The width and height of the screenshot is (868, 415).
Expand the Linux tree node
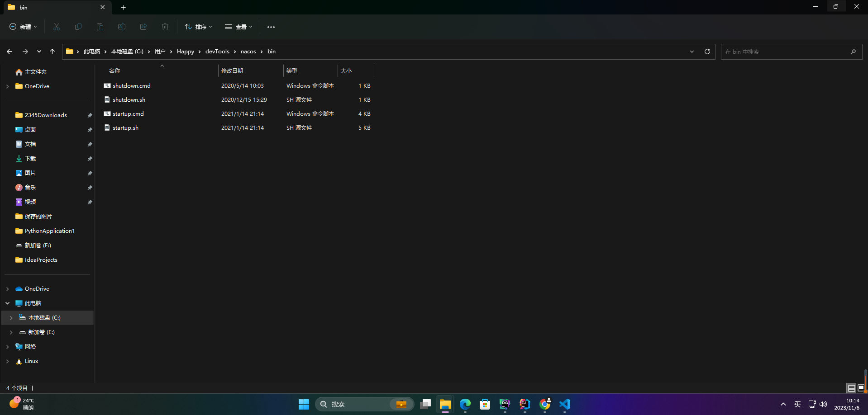pos(7,361)
